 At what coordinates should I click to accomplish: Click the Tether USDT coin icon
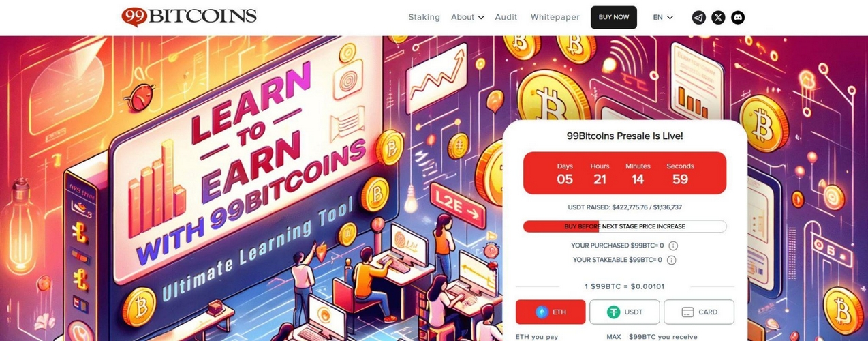(614, 312)
